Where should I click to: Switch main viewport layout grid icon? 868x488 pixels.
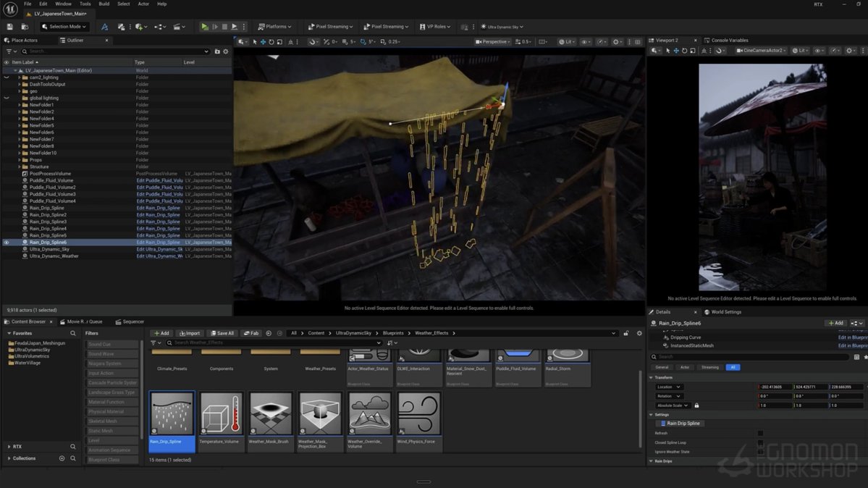click(x=638, y=41)
